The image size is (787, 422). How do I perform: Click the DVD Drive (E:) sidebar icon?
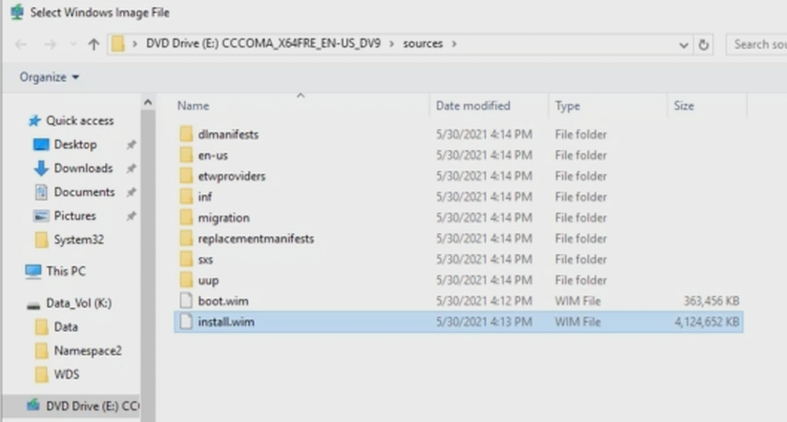33,406
